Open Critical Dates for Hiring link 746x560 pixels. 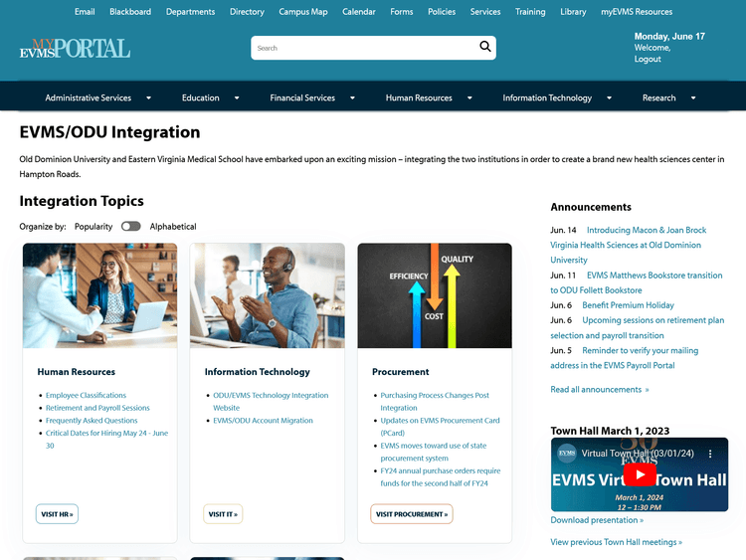point(107,440)
